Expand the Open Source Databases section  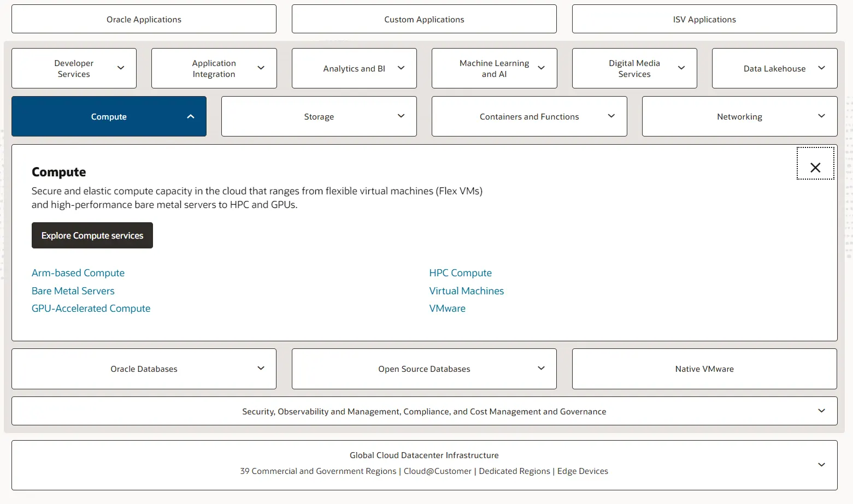click(x=424, y=369)
